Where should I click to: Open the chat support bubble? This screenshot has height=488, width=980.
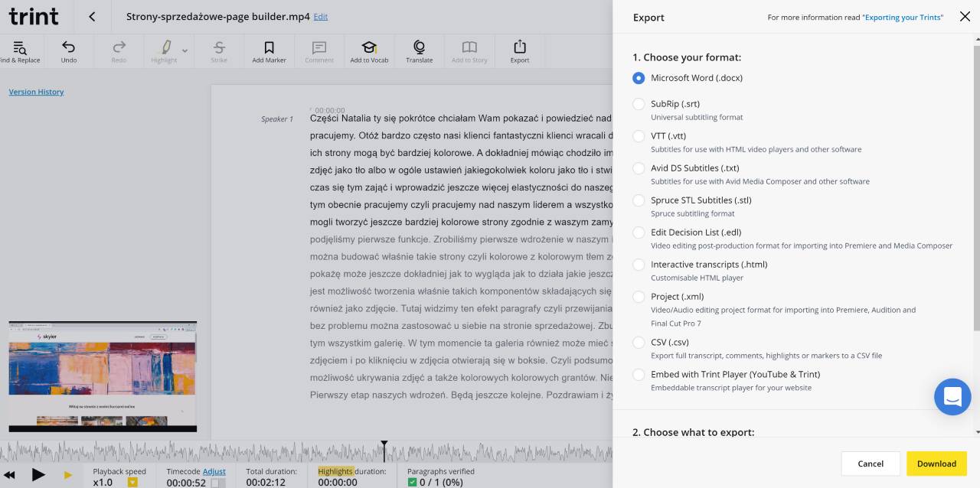tap(952, 397)
